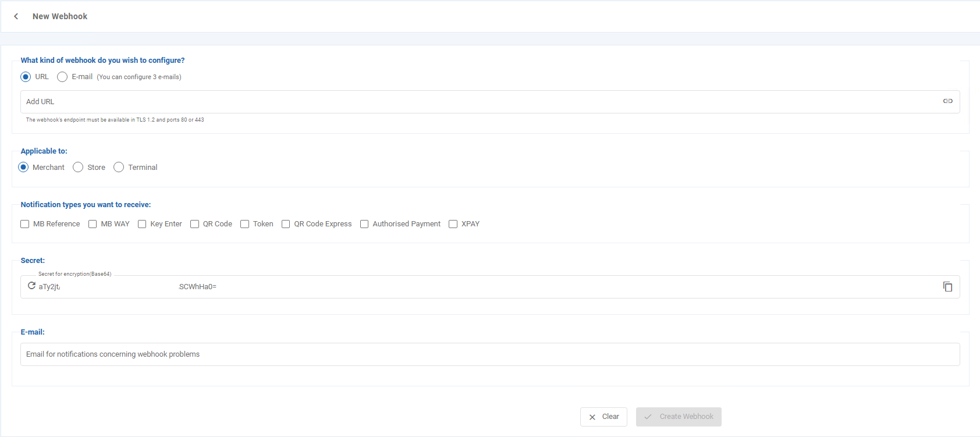Focus the webhook problems email field
Viewport: 980px width, 437px height.
[x=489, y=354]
